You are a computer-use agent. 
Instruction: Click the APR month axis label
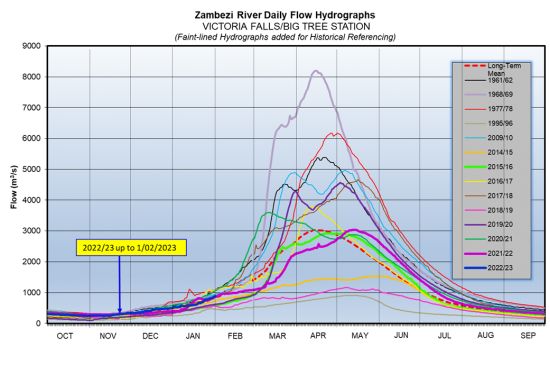coord(318,336)
